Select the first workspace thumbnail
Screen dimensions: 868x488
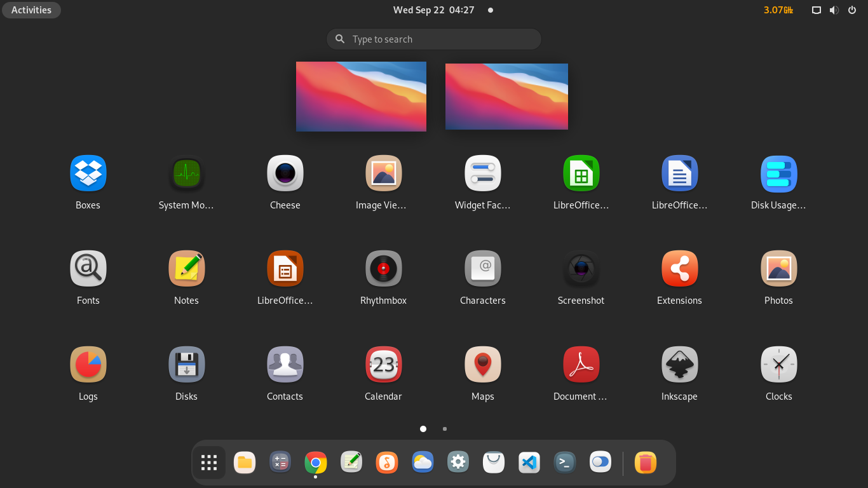pos(361,97)
